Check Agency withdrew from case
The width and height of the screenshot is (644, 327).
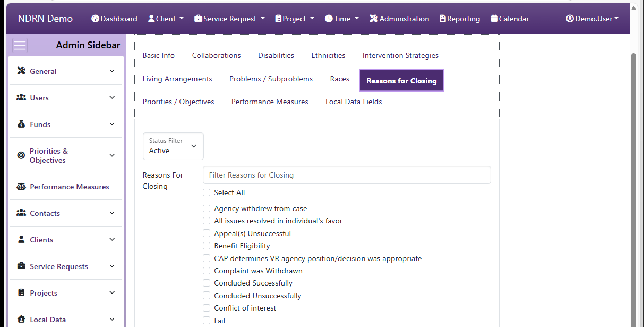pos(207,208)
